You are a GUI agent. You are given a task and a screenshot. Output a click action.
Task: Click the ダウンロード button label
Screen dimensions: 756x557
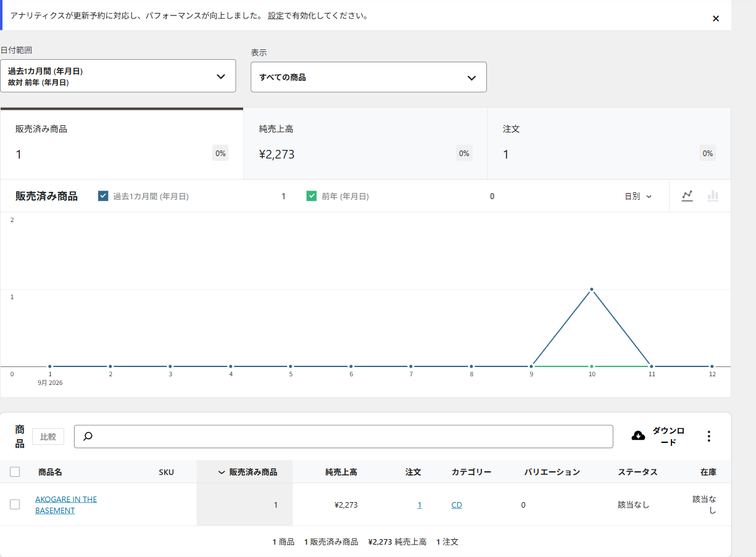tap(668, 436)
